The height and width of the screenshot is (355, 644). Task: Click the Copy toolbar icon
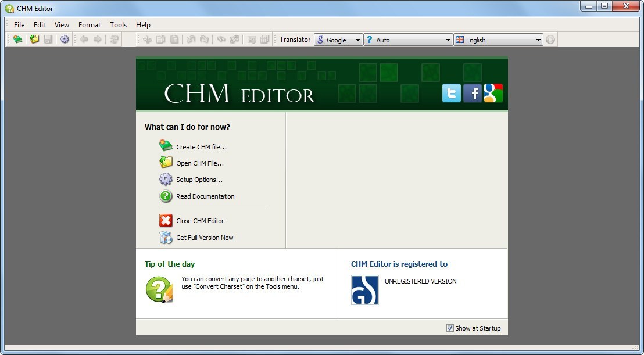click(x=161, y=40)
